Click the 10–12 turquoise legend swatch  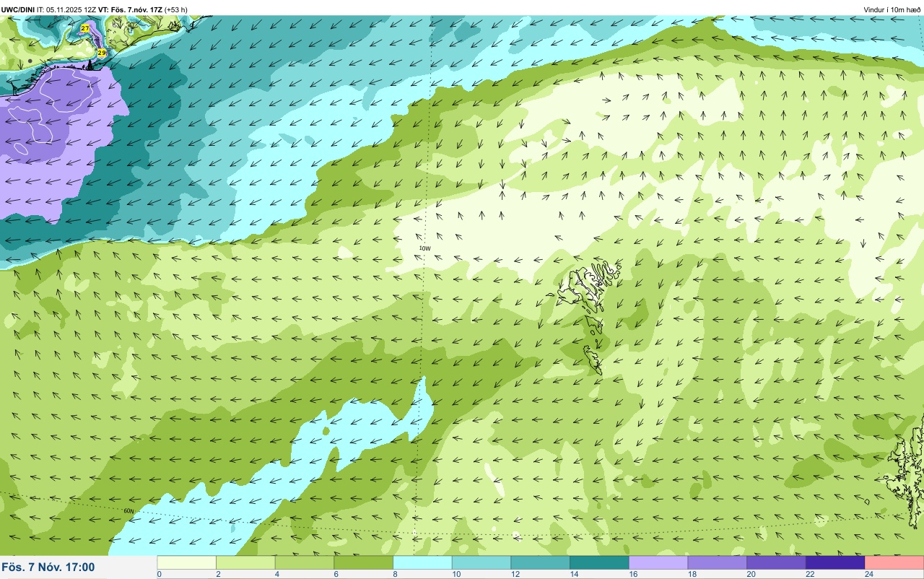[x=481, y=562]
